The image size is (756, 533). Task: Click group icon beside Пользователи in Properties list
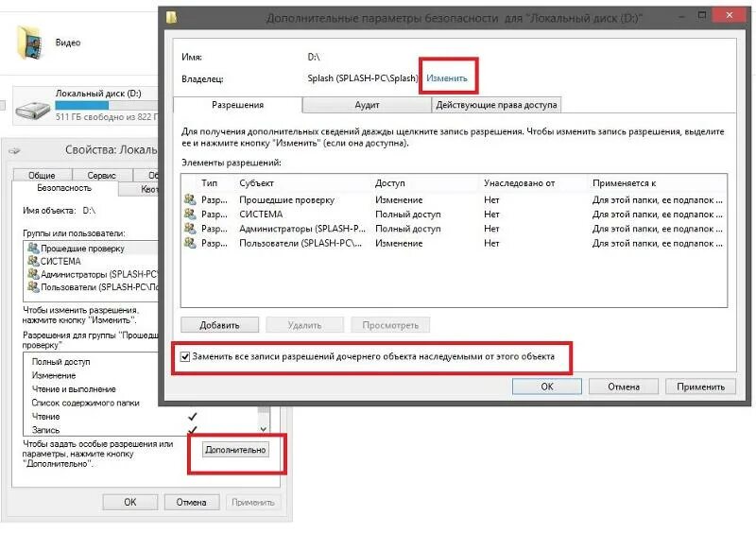(x=33, y=287)
